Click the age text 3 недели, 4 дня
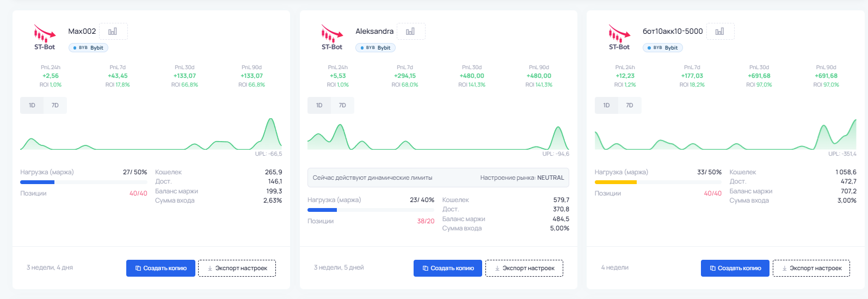Image resolution: width=868 pixels, height=299 pixels. [50, 267]
